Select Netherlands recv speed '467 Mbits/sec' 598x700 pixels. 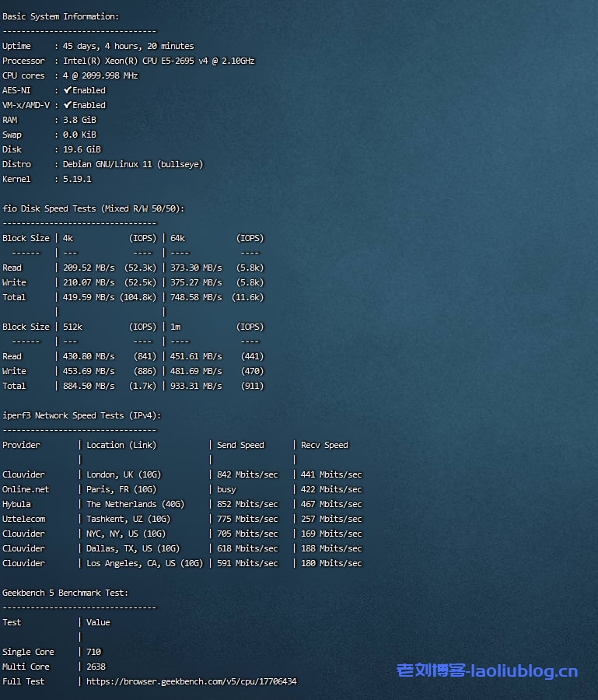point(331,504)
